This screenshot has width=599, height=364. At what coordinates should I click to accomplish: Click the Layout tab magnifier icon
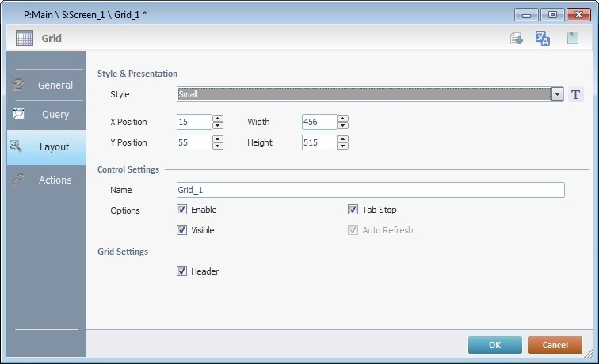point(16,146)
